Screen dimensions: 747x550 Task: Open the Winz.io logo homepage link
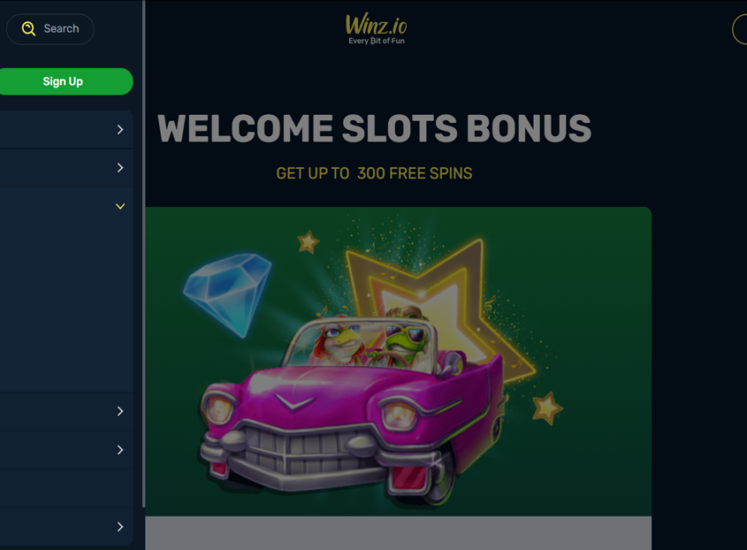click(x=376, y=30)
